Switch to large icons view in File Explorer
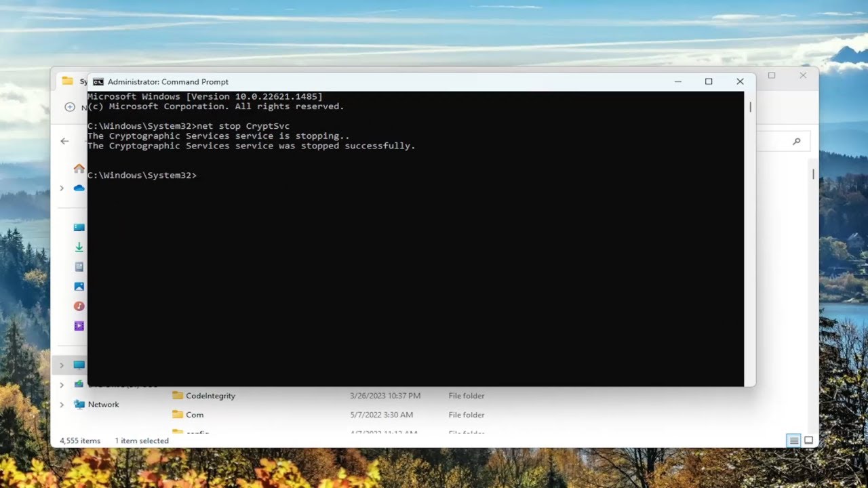 point(808,441)
